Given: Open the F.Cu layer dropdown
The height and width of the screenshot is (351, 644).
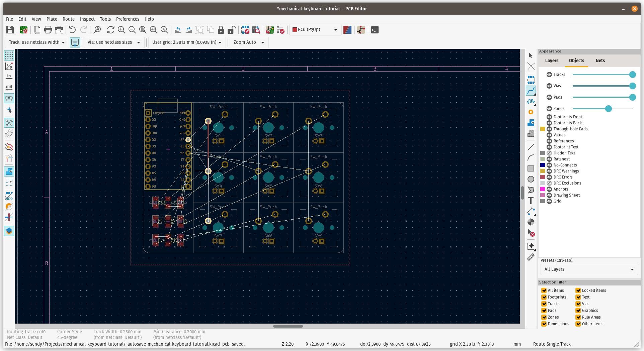Looking at the screenshot, I should [x=335, y=30].
